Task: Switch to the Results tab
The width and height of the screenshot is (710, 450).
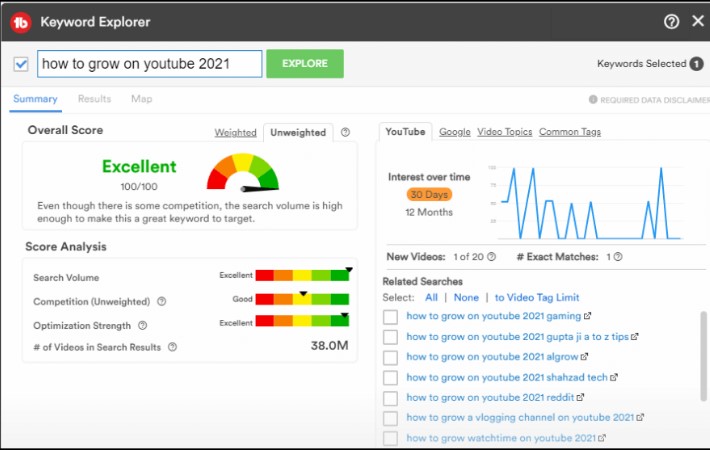Action: tap(94, 99)
